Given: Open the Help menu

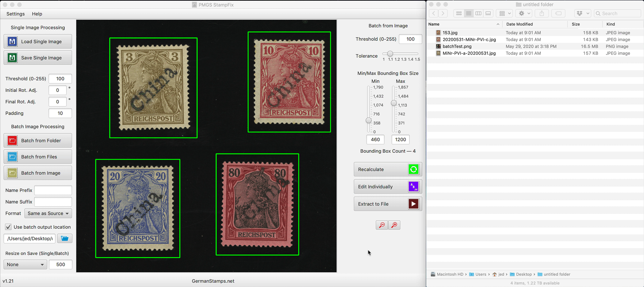Looking at the screenshot, I should point(37,14).
